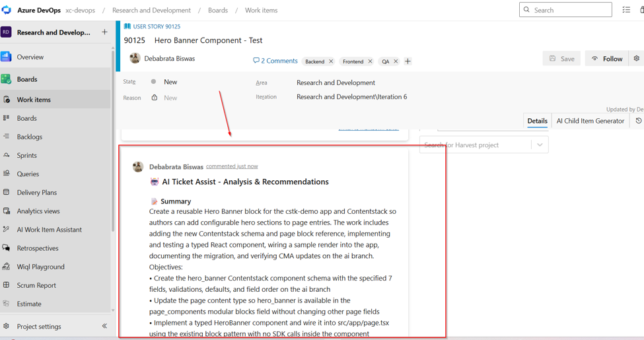
Task: Open the Delivery Plans icon
Action: point(6,191)
